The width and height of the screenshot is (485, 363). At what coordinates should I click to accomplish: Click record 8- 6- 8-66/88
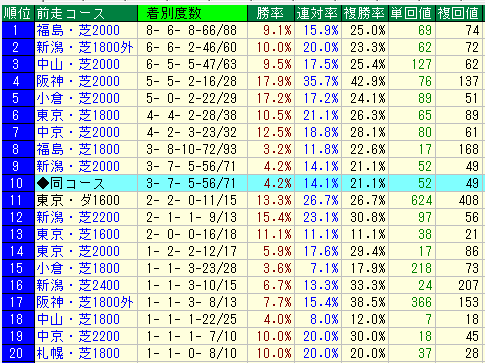(x=192, y=31)
